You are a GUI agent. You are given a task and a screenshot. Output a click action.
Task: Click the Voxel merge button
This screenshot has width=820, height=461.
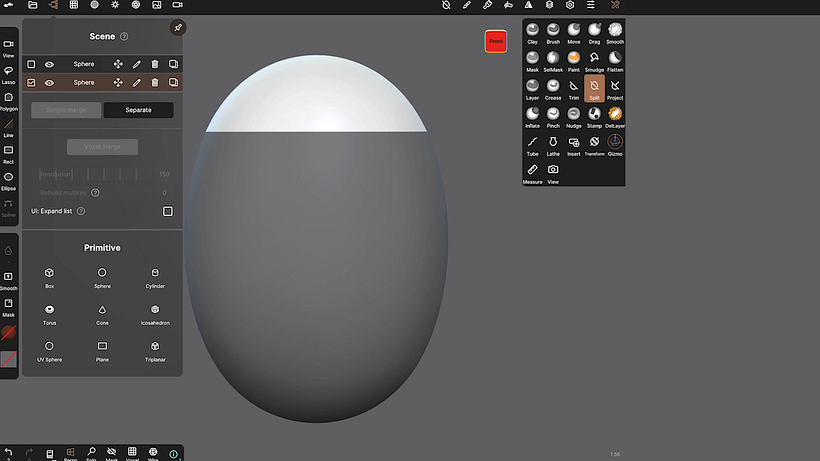102,147
